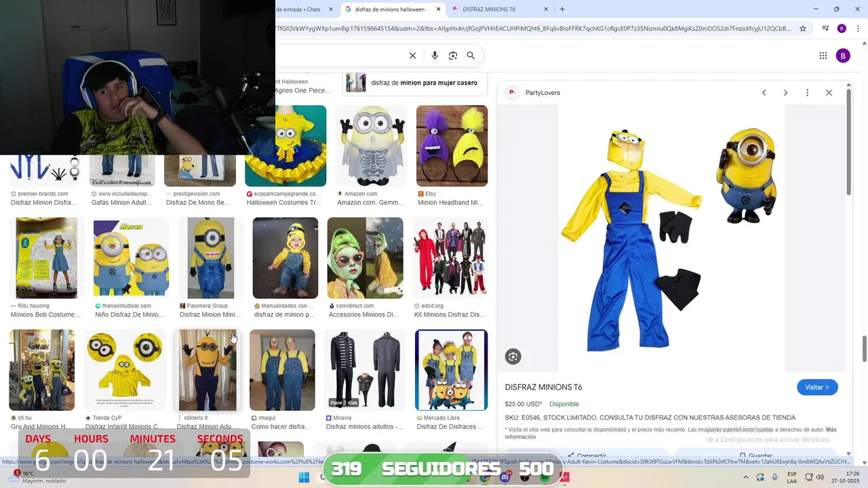Click the magnifier search icon
The height and width of the screenshot is (488, 868).
471,56
